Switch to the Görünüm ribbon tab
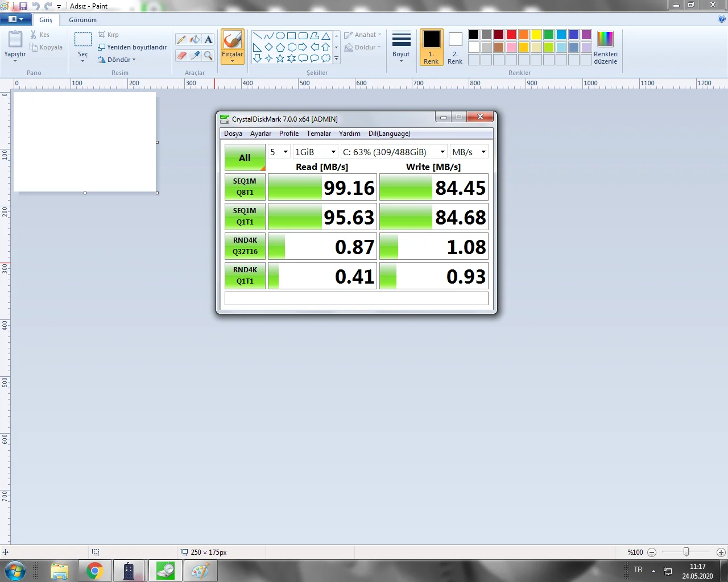Viewport: 728px width, 582px height. [x=83, y=20]
